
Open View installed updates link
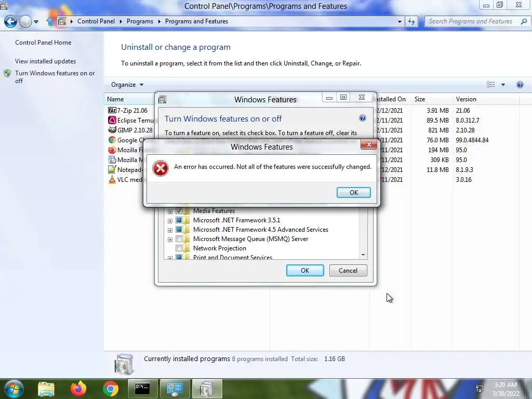coord(46,61)
